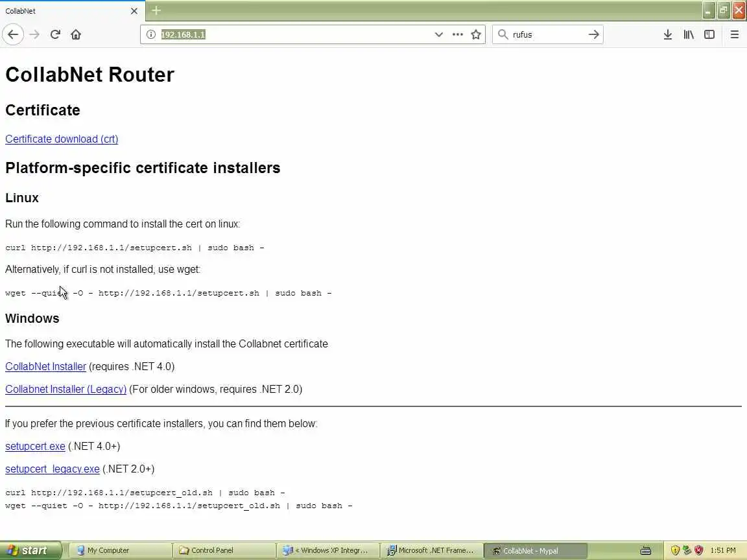Open a new browser tab
The width and height of the screenshot is (747, 560).
coord(156,10)
